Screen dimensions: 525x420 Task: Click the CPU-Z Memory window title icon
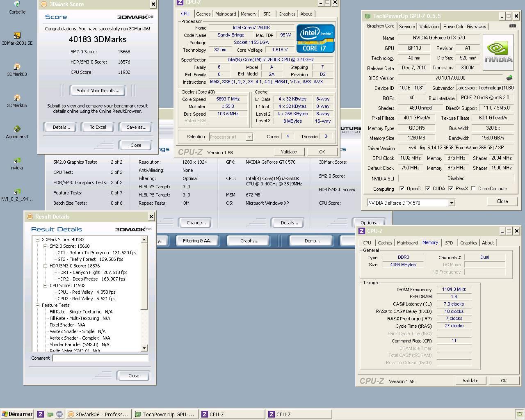click(x=362, y=231)
